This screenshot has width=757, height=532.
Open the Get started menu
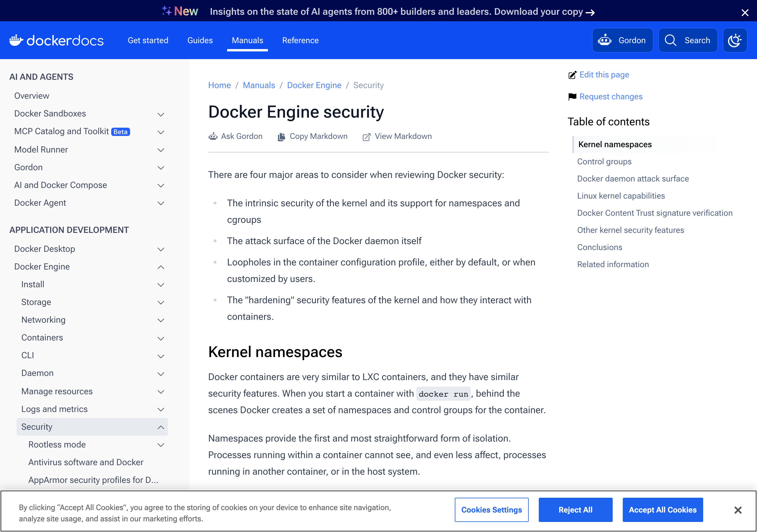click(x=148, y=40)
